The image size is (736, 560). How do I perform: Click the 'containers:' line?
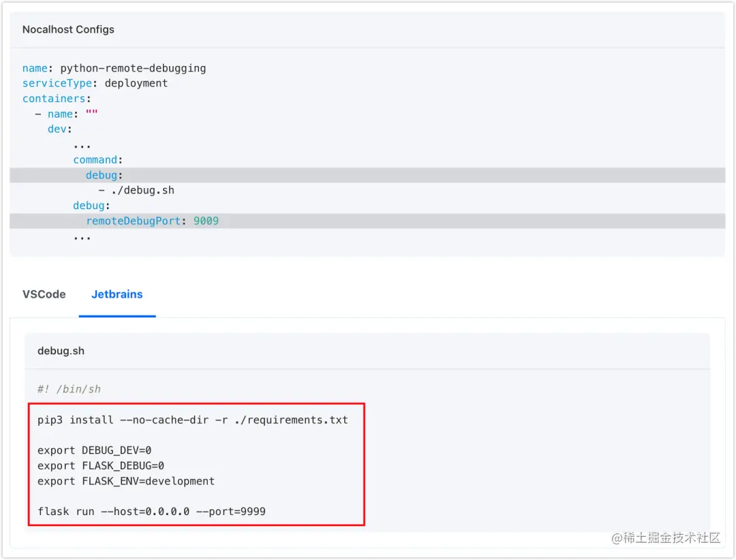pos(57,99)
